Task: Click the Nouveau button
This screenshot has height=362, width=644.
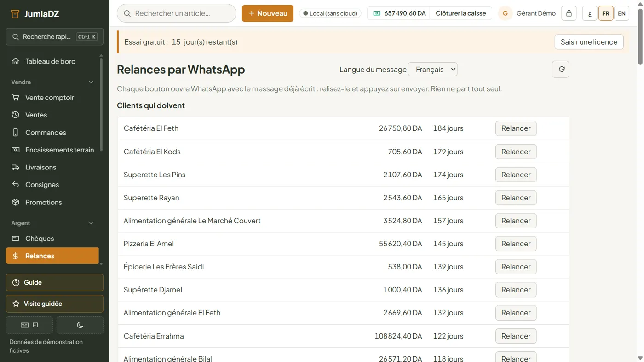Action: click(268, 13)
